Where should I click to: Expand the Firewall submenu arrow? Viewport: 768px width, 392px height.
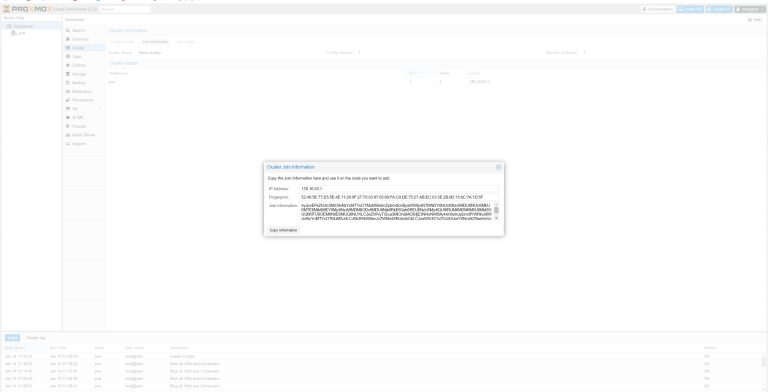tap(99, 126)
